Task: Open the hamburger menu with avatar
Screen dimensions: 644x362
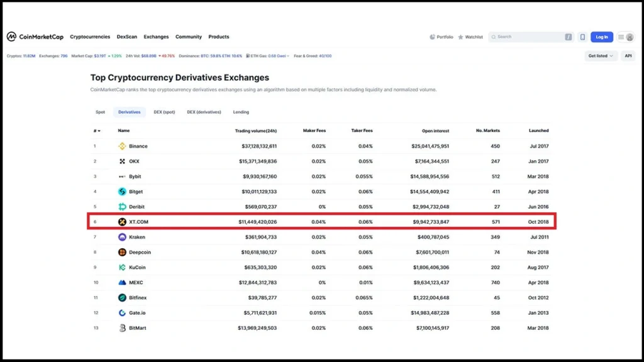Action: [x=626, y=37]
